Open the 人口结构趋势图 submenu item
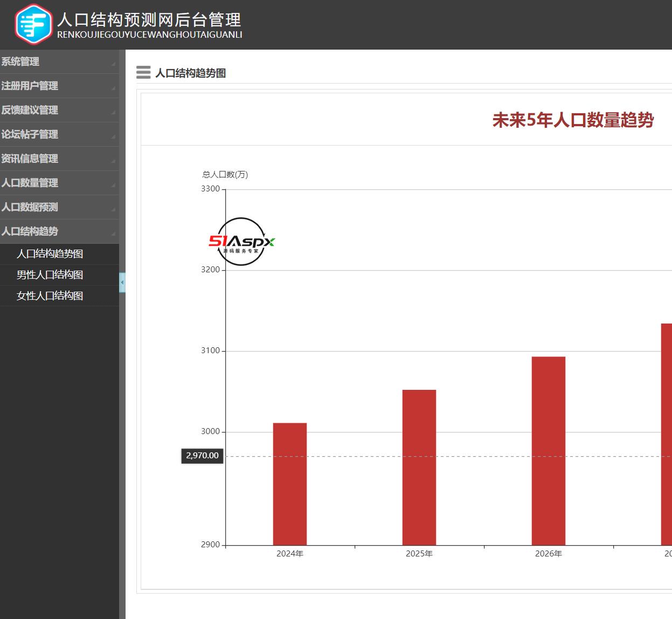The width and height of the screenshot is (672, 619). tap(59, 254)
